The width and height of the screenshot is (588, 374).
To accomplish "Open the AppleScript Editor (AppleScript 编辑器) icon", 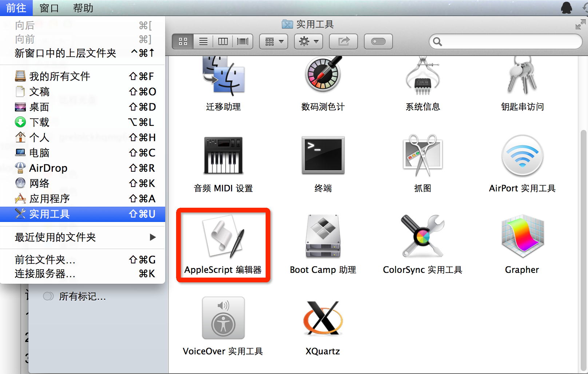I will (x=223, y=236).
